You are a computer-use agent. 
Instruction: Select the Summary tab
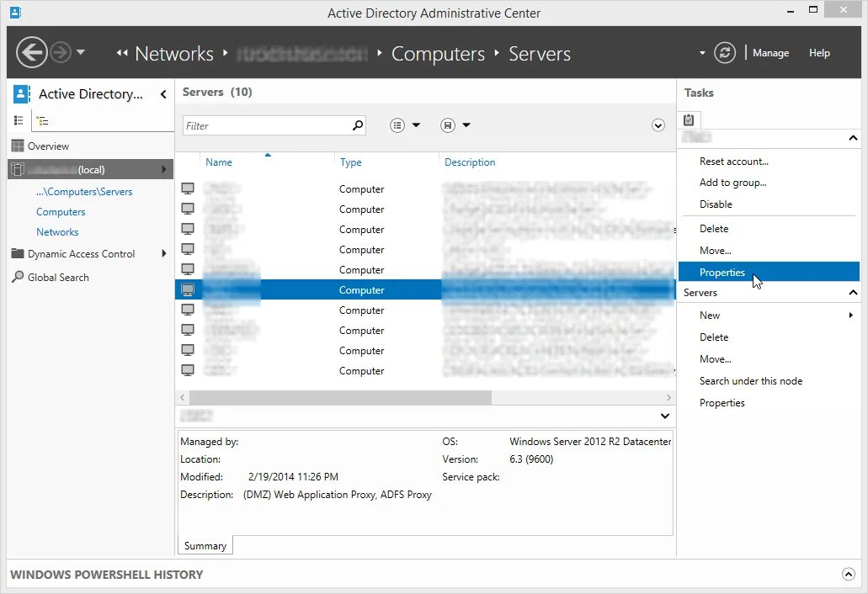(205, 546)
